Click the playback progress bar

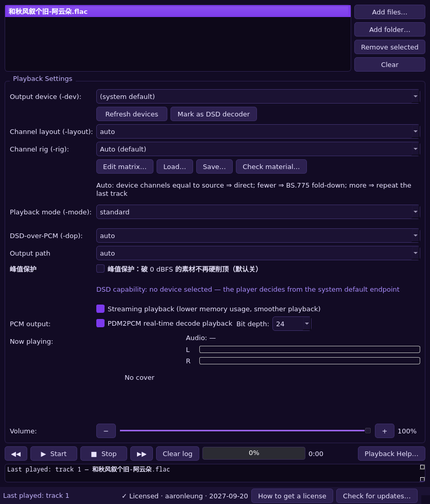click(x=254, y=453)
